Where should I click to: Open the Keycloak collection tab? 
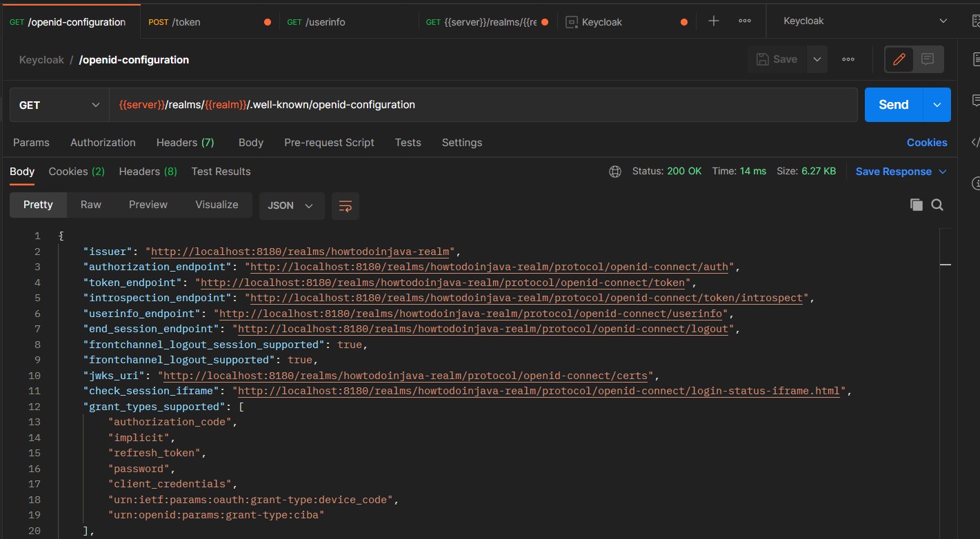627,22
